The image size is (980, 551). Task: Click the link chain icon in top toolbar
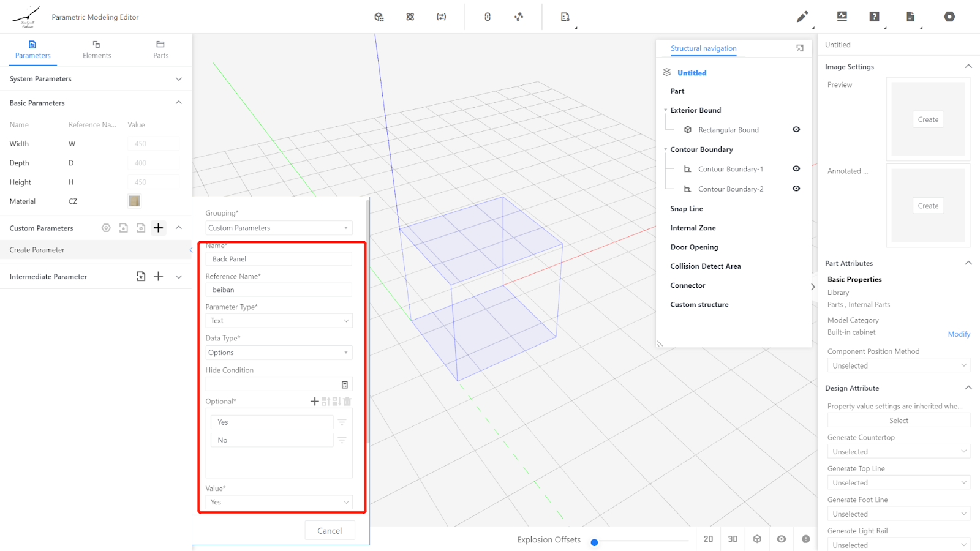click(x=488, y=17)
